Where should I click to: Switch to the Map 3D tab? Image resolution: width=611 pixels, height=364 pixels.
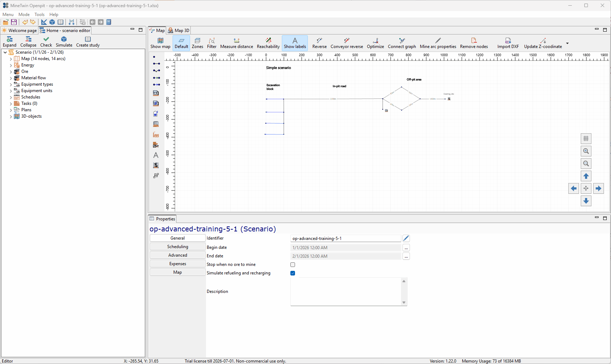[x=179, y=31]
